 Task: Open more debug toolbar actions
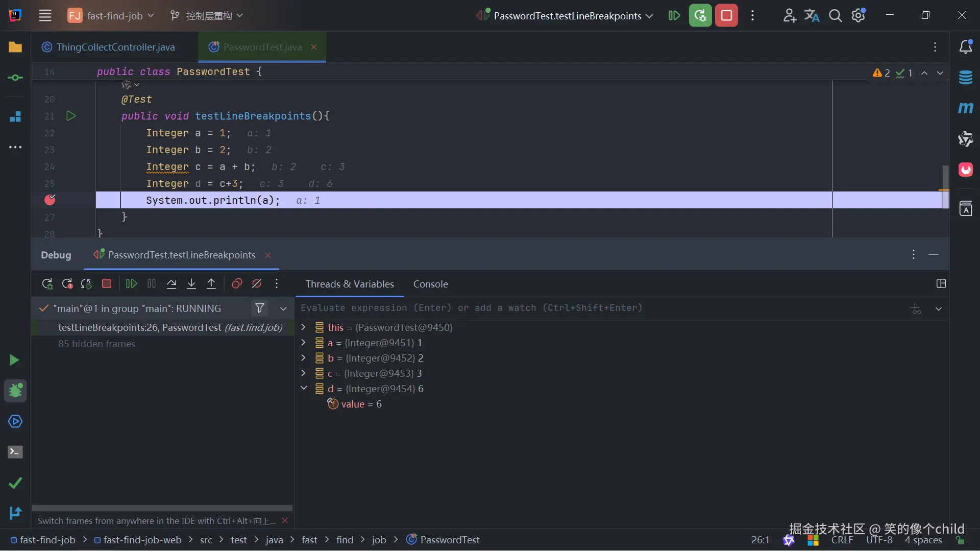tap(277, 284)
